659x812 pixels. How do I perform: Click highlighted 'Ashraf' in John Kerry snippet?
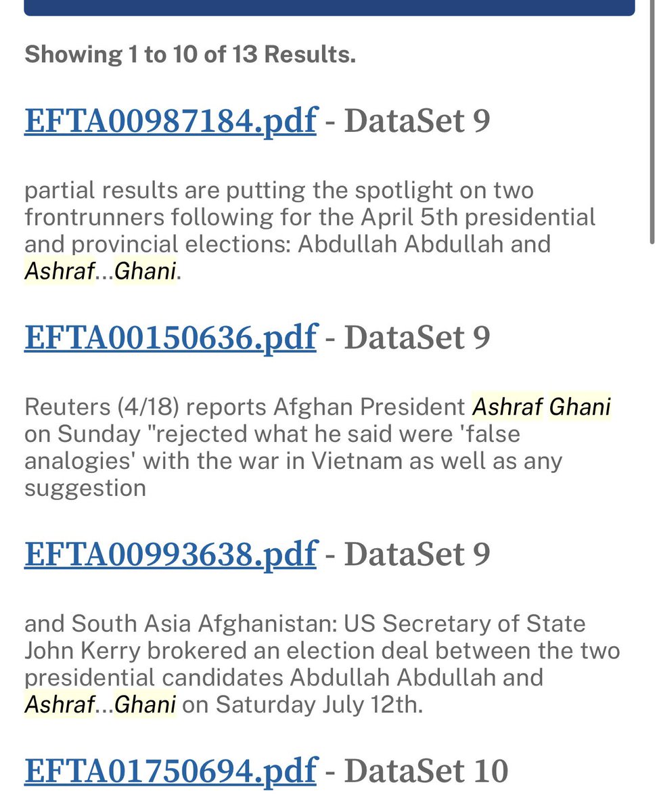coord(59,704)
